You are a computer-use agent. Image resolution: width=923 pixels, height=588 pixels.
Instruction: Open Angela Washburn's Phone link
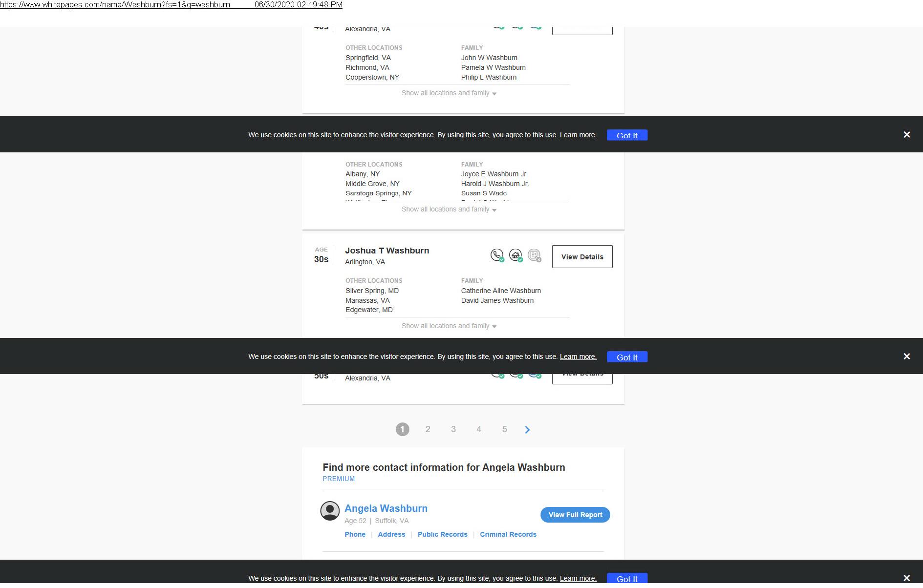coord(355,534)
